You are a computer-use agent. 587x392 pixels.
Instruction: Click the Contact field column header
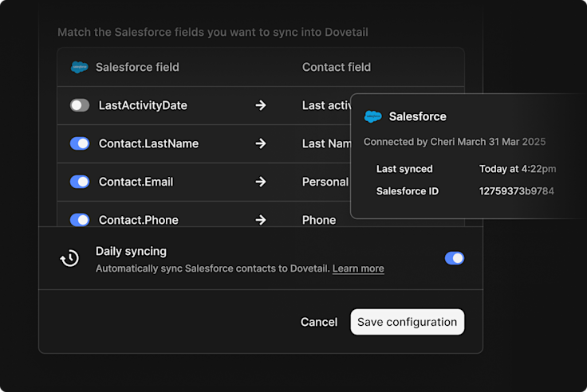[337, 68]
